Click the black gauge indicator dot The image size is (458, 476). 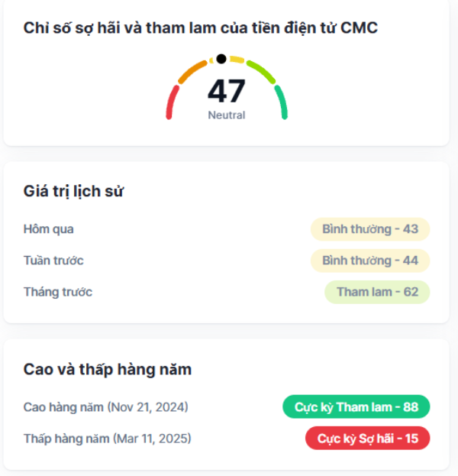221,59
